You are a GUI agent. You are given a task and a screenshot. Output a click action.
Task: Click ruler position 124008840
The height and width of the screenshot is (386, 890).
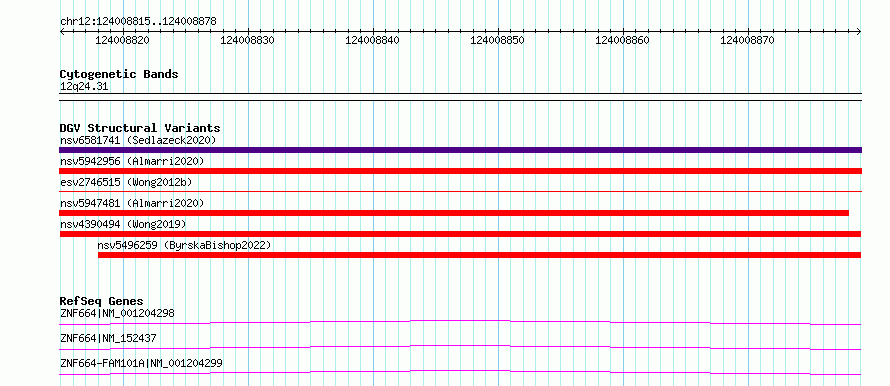pyautogui.click(x=372, y=40)
